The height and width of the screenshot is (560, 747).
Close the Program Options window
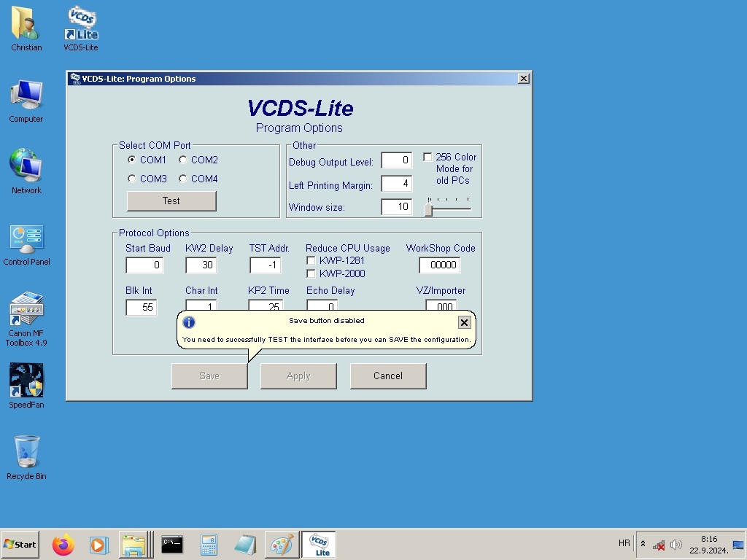(524, 79)
